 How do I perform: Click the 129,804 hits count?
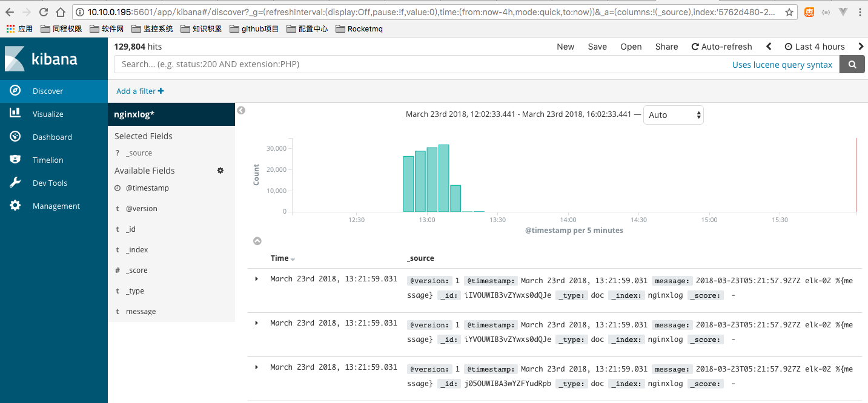tap(137, 47)
